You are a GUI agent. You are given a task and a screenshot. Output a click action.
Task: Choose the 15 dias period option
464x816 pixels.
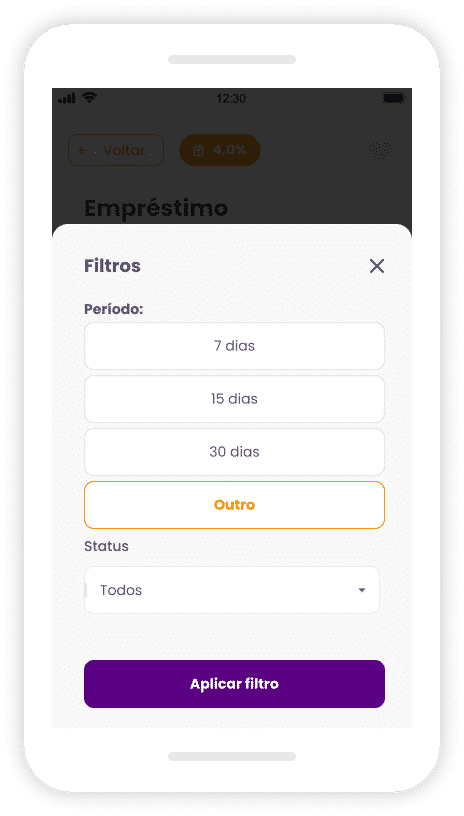[x=234, y=399]
